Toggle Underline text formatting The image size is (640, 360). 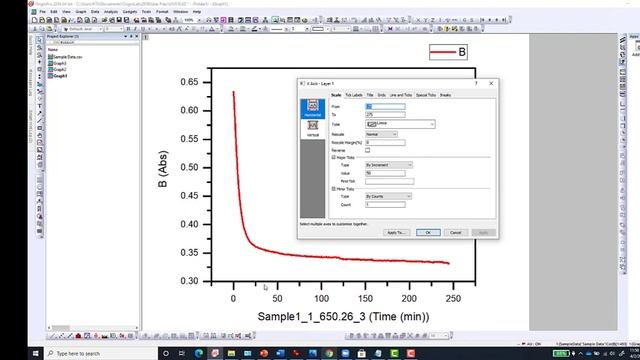[143, 29]
